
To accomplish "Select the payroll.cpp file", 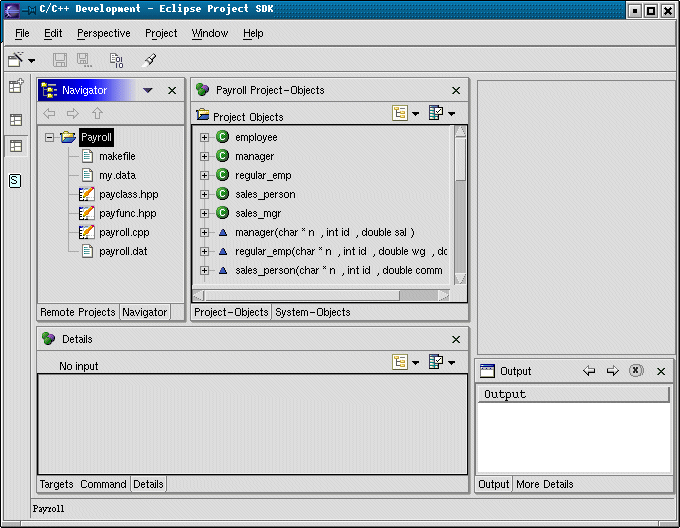I will 124,232.
